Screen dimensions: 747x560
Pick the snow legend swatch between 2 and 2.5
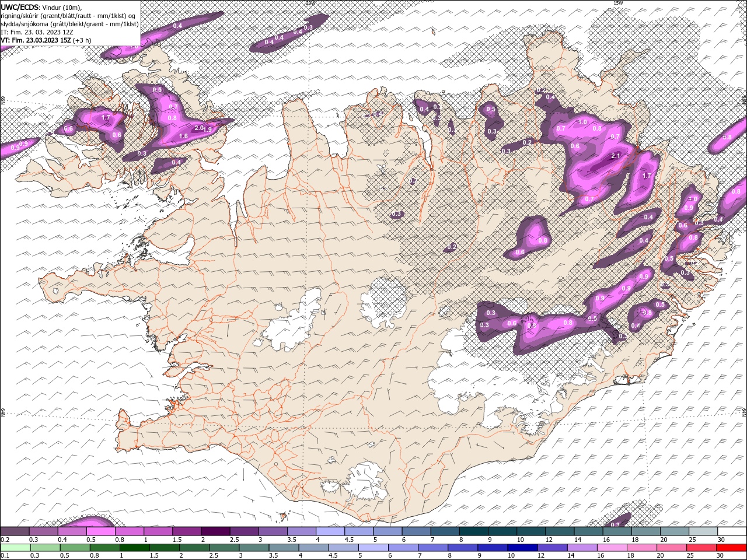[215, 531]
